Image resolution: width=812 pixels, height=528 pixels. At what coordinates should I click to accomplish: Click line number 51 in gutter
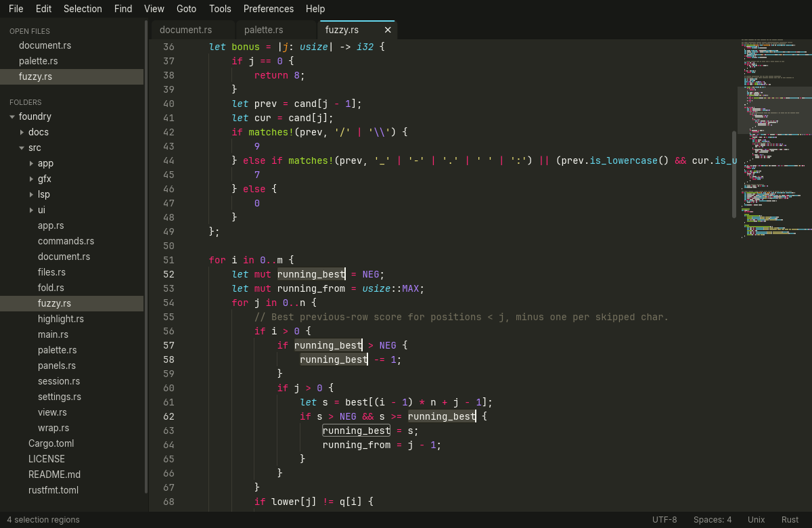pos(168,260)
